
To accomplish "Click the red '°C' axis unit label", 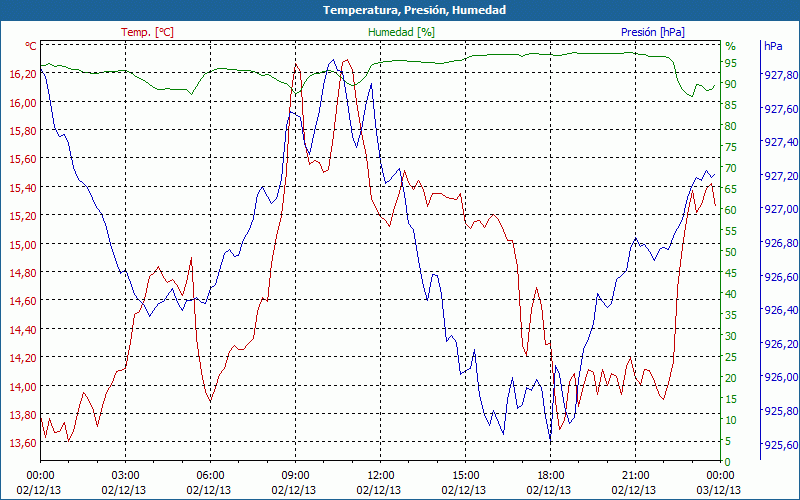I will [31, 46].
